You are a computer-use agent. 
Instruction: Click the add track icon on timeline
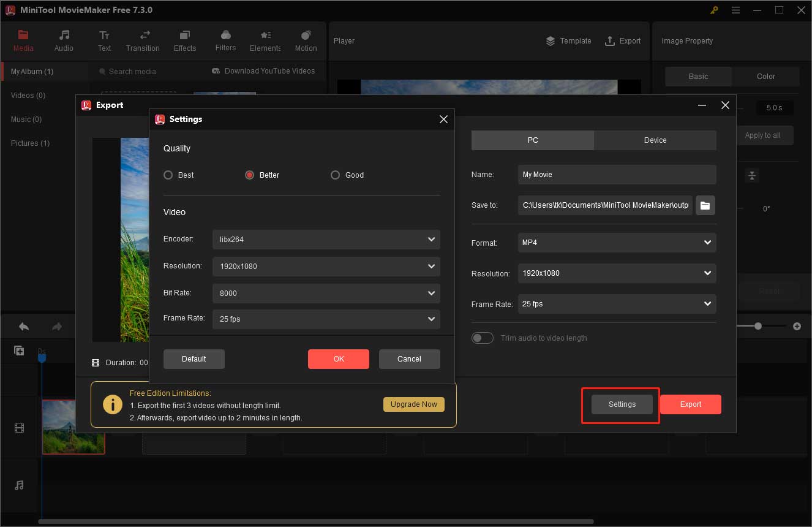tap(19, 351)
